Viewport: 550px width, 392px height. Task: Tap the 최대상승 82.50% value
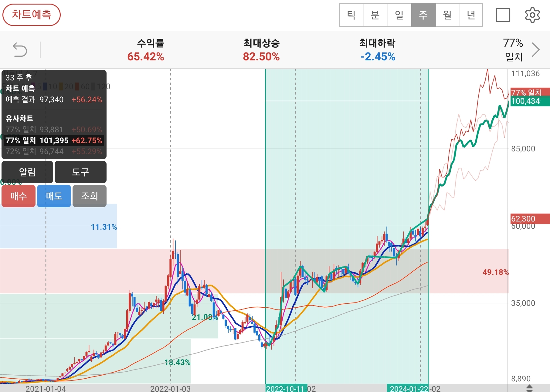click(261, 57)
